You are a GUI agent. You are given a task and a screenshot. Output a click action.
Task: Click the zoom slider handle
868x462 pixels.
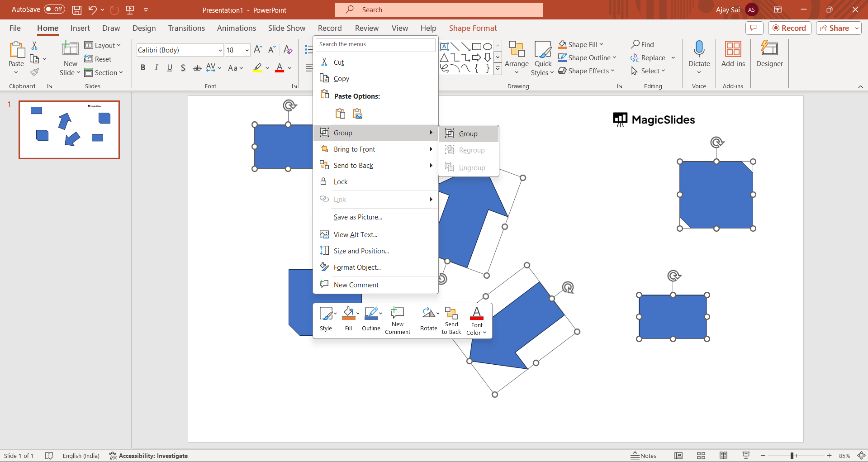click(792, 456)
